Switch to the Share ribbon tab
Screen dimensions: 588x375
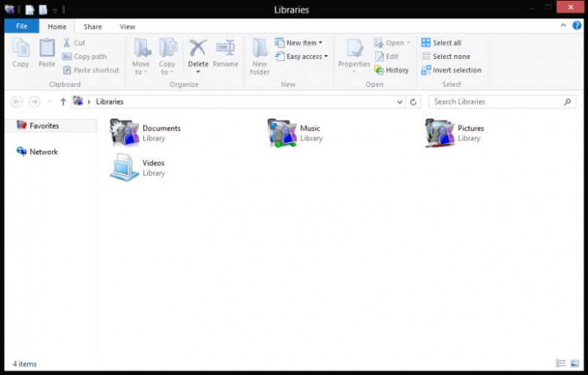tap(93, 26)
